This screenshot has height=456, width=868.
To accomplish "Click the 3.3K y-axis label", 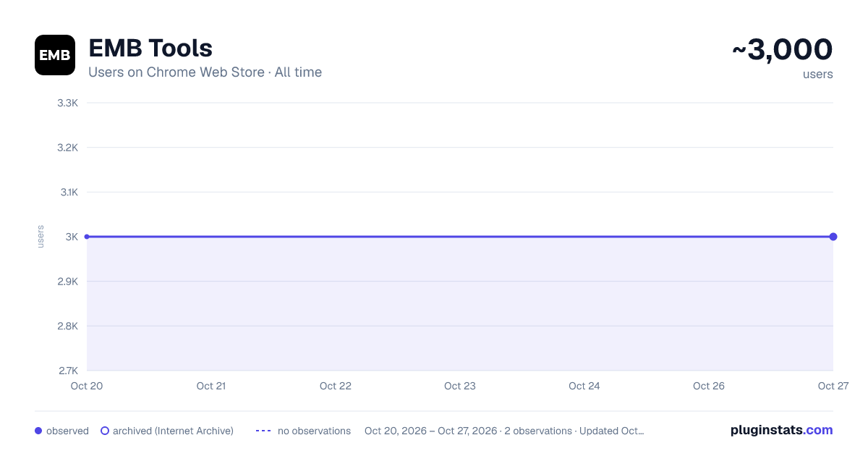I will pyautogui.click(x=67, y=103).
